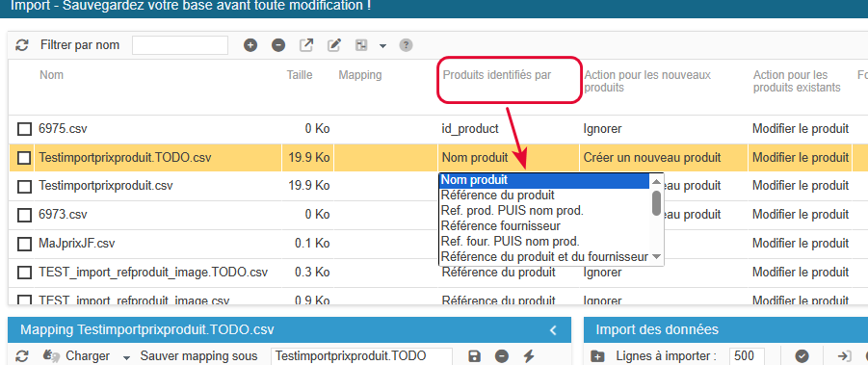868x365 pixels.
Task: Refresh the mapping panel
Action: point(21,356)
